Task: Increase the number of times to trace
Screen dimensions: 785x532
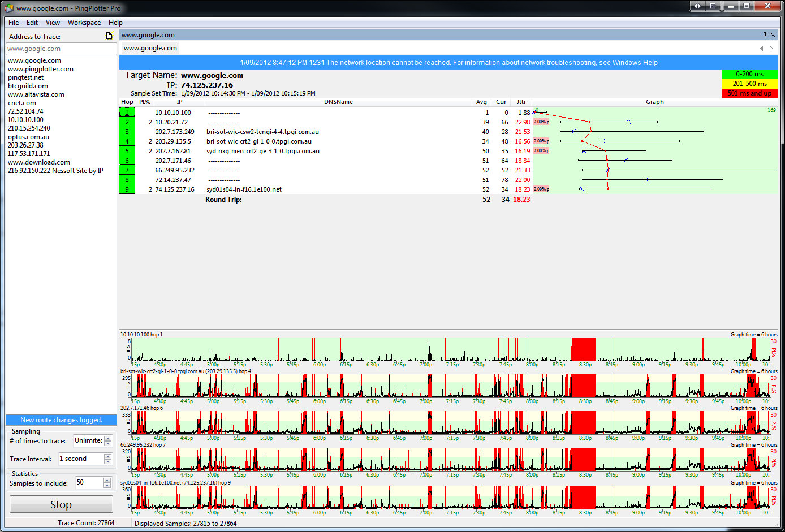Action: click(x=107, y=438)
